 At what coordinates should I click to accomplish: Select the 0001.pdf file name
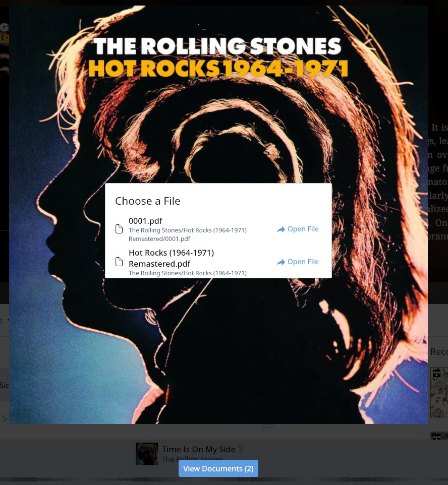[x=145, y=221]
